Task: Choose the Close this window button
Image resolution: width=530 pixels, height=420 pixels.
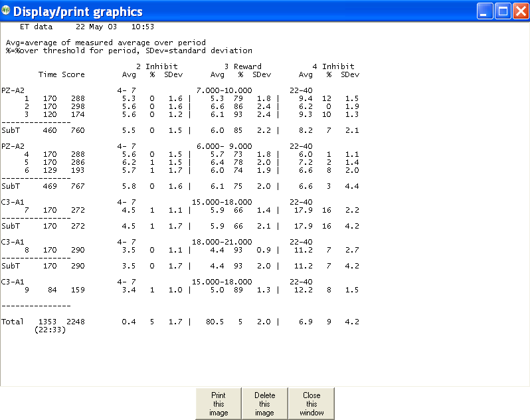Action: [x=311, y=403]
